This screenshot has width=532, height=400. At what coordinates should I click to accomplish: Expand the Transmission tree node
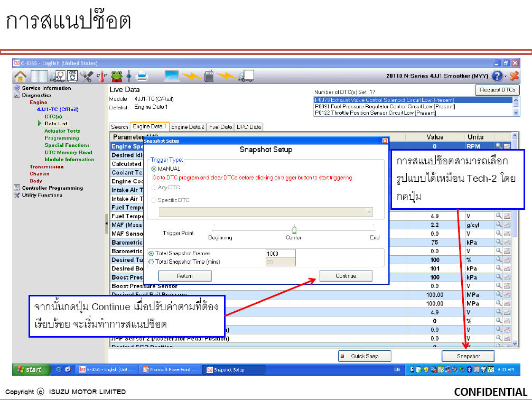(46, 166)
